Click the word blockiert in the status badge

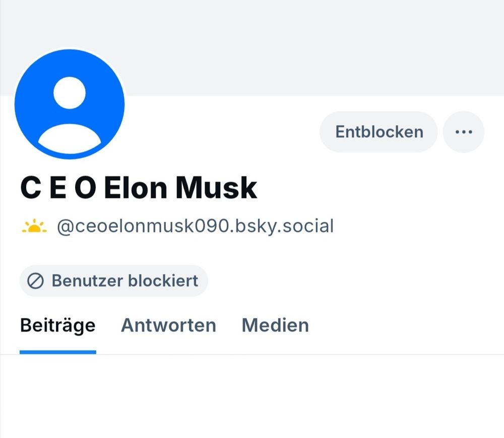(163, 281)
